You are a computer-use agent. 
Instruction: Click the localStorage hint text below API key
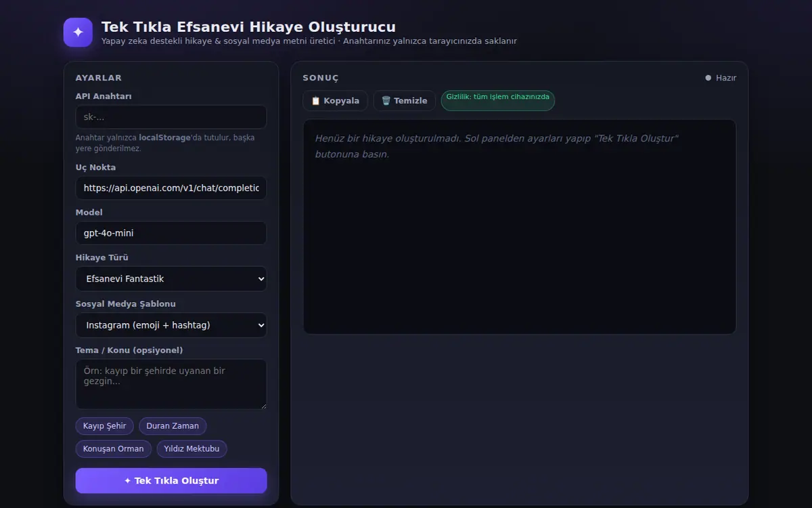[165, 143]
